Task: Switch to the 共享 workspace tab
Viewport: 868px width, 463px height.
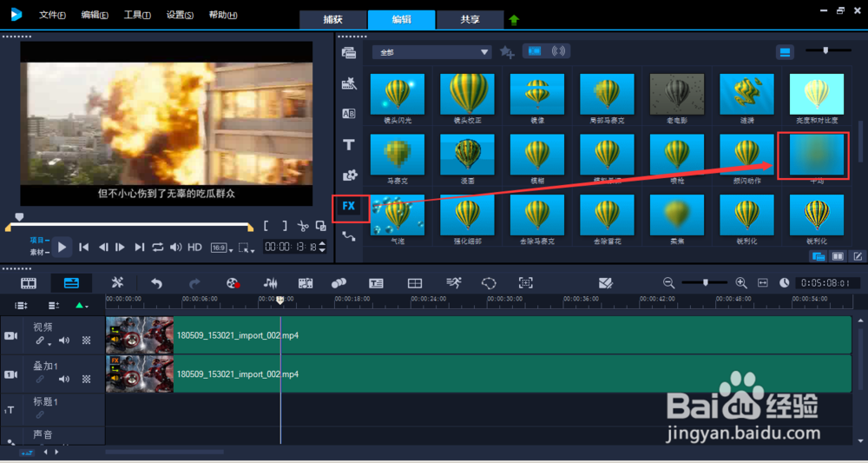Action: (x=470, y=20)
